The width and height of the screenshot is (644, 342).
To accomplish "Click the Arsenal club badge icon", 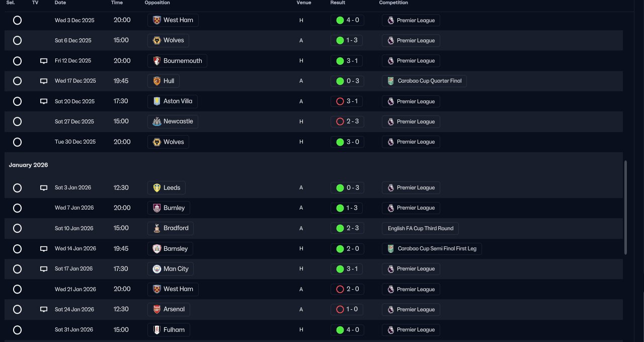I will click(156, 309).
